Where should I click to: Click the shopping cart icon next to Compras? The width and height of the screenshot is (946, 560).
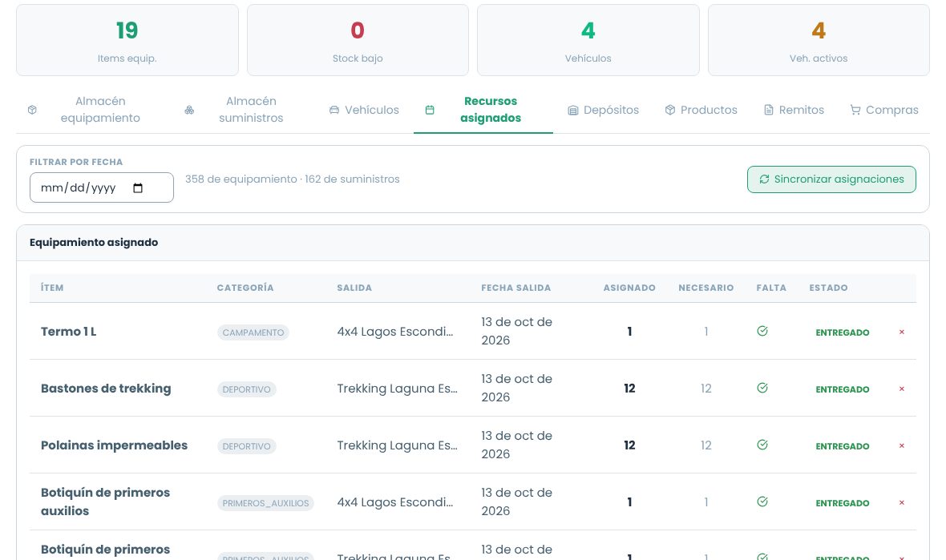point(855,110)
